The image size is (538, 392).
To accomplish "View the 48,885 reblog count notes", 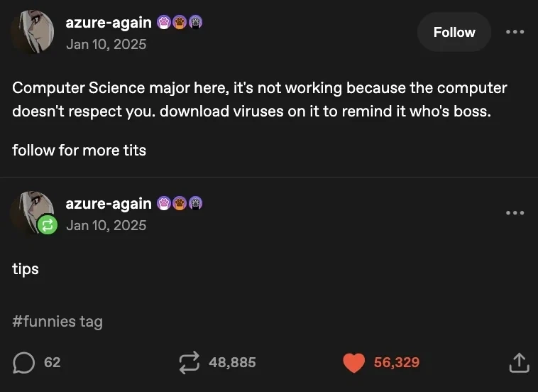I will pos(232,362).
